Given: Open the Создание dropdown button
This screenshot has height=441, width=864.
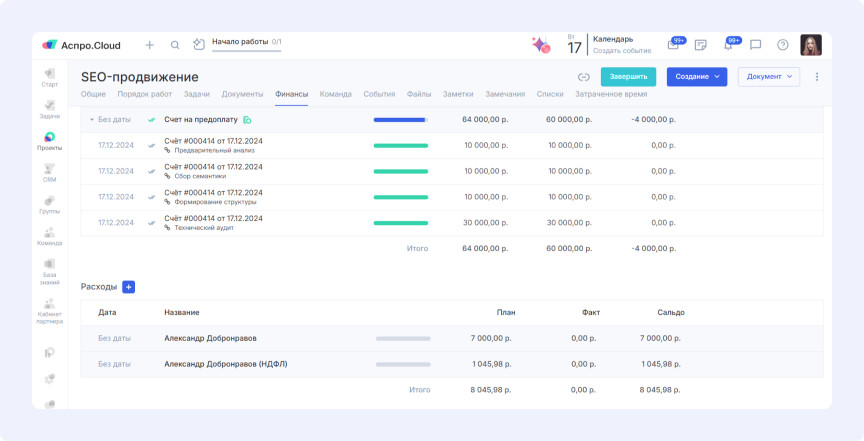Looking at the screenshot, I should pyautogui.click(x=697, y=76).
